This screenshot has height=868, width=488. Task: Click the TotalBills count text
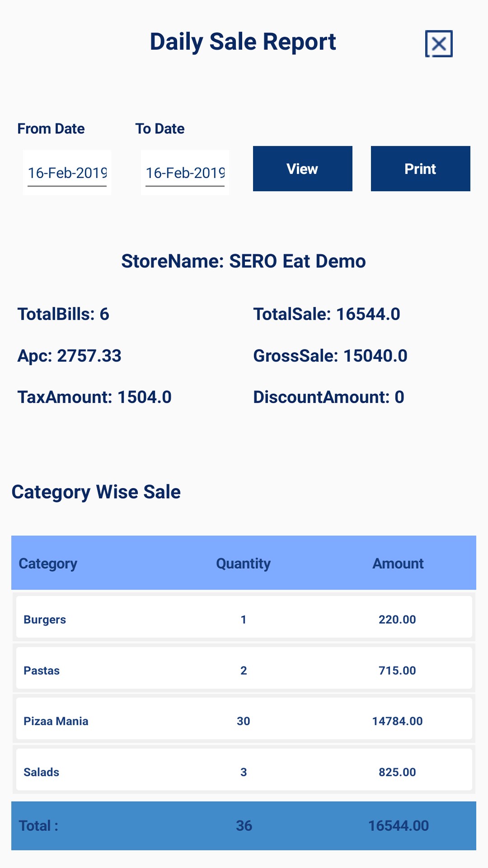pos(63,314)
